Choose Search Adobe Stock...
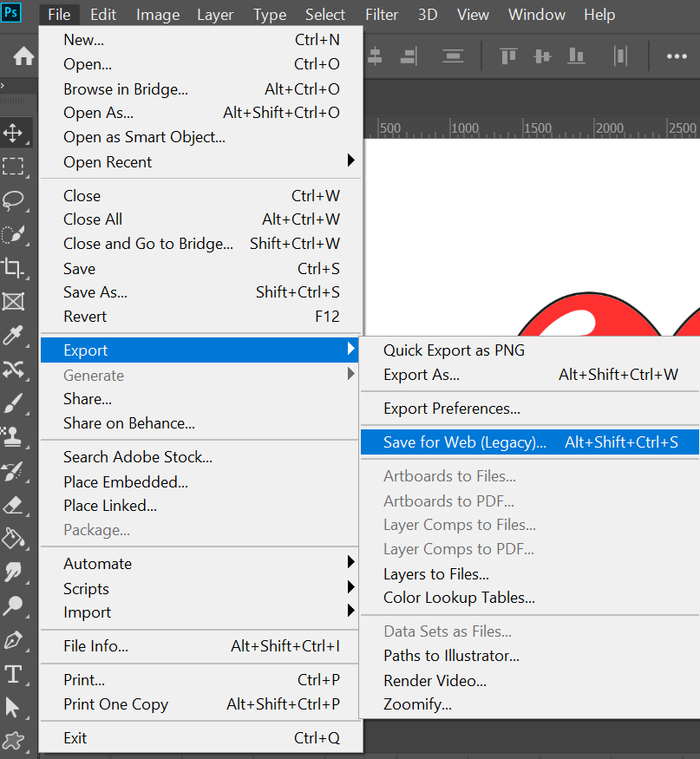The width and height of the screenshot is (700, 759). click(201, 457)
